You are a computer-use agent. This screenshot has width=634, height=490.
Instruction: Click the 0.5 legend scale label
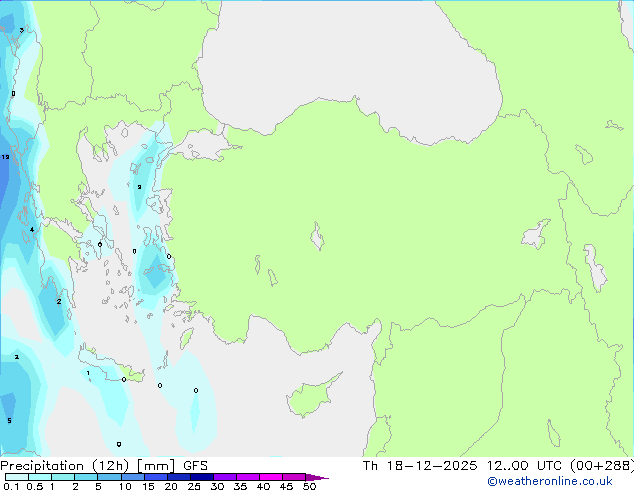34,486
